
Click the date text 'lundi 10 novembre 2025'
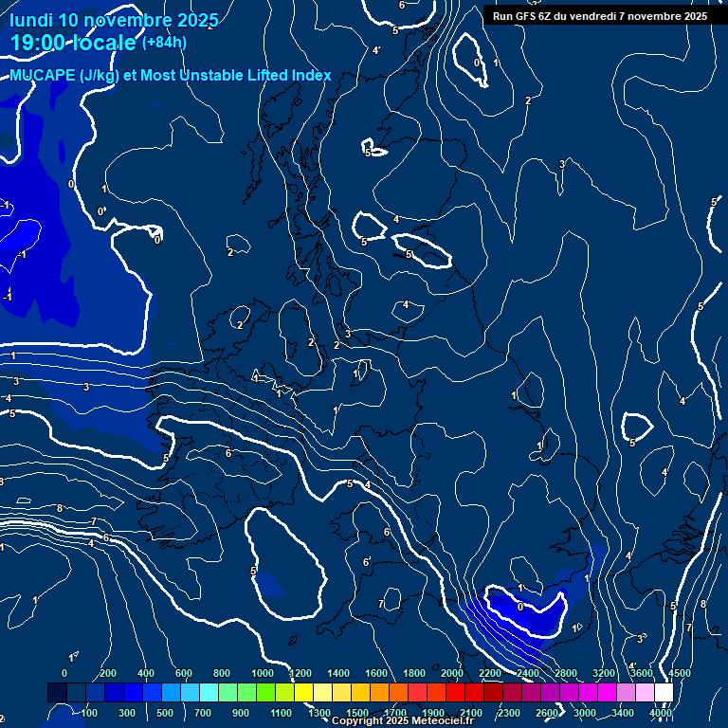pos(114,20)
